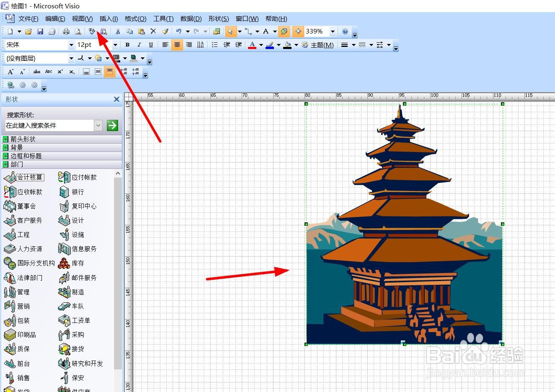Open a file with the folder icon
The image size is (555, 392).
(x=28, y=31)
